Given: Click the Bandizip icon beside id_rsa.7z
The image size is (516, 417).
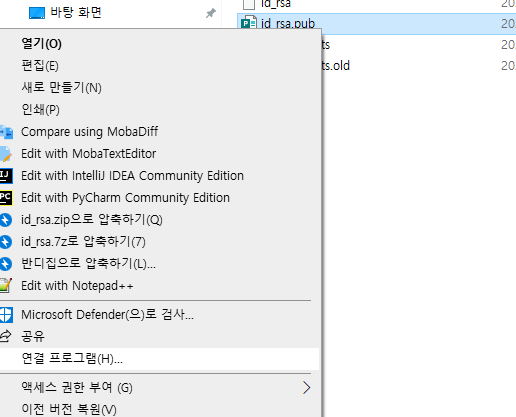Looking at the screenshot, I should click(x=6, y=242).
